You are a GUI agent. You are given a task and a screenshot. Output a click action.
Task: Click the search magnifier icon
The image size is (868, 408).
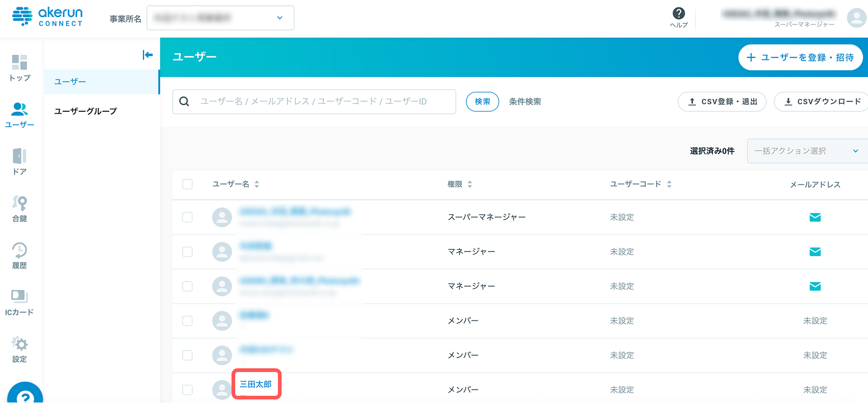[184, 101]
